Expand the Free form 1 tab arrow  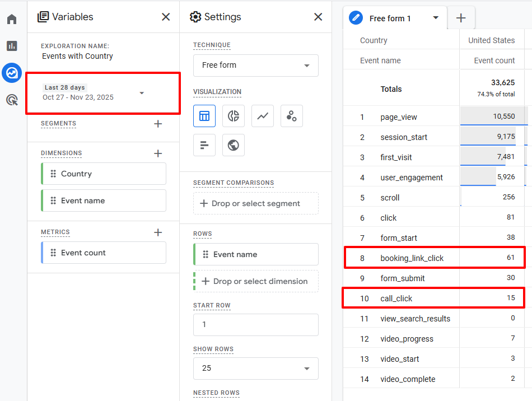click(x=436, y=17)
